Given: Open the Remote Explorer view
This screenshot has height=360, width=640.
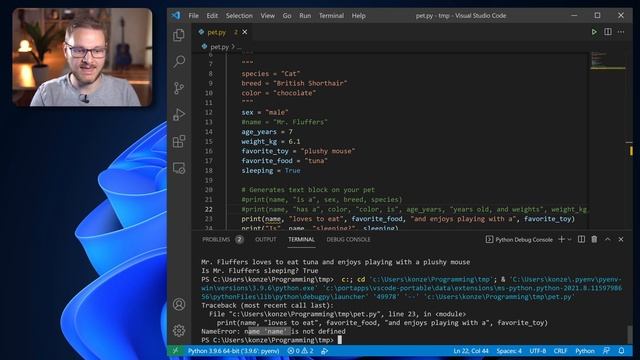Looking at the screenshot, I should click(x=179, y=168).
